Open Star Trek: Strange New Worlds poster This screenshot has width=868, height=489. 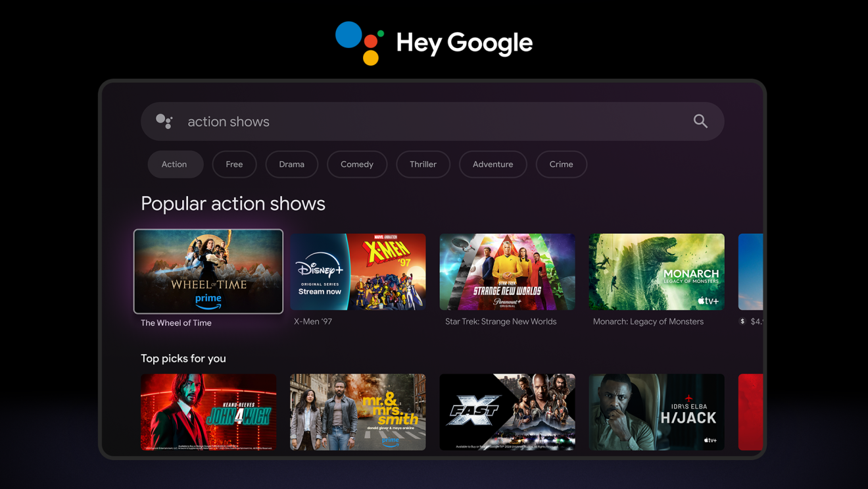507,272
